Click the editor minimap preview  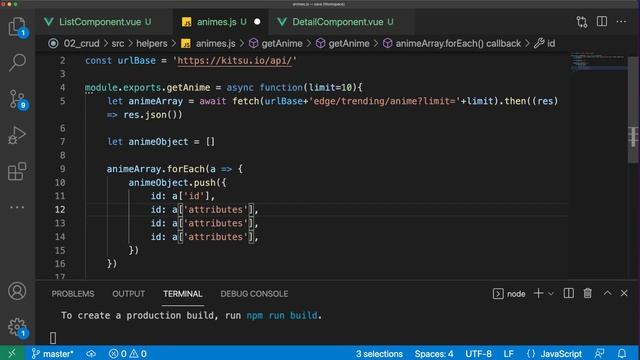coord(598,61)
